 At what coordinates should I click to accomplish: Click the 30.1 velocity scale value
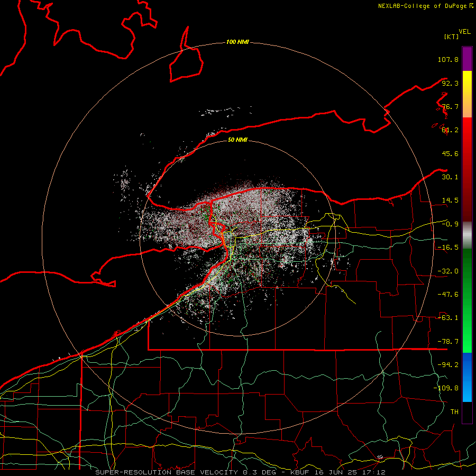coord(450,177)
